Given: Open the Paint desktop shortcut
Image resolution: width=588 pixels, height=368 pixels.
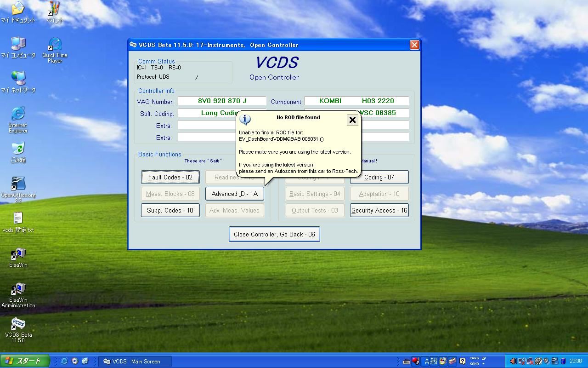Looking at the screenshot, I should [x=55, y=12].
